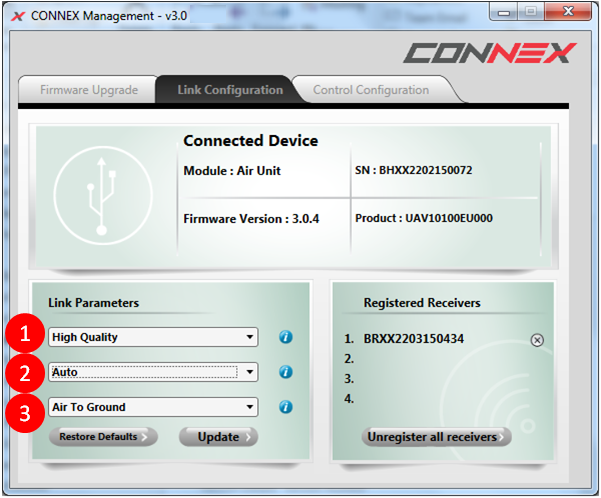Viewport: 601px width, 498px height.
Task: Click info icon beside Air To Ground
Action: pos(286,407)
